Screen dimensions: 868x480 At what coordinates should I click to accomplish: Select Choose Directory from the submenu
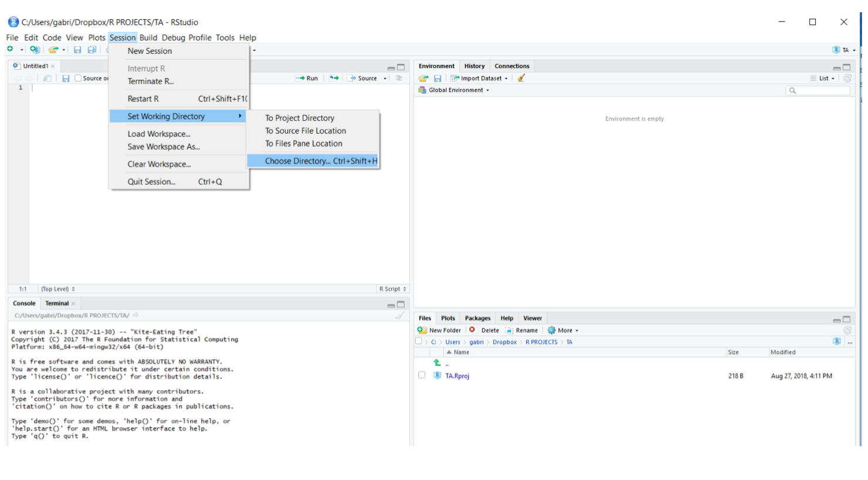(313, 161)
